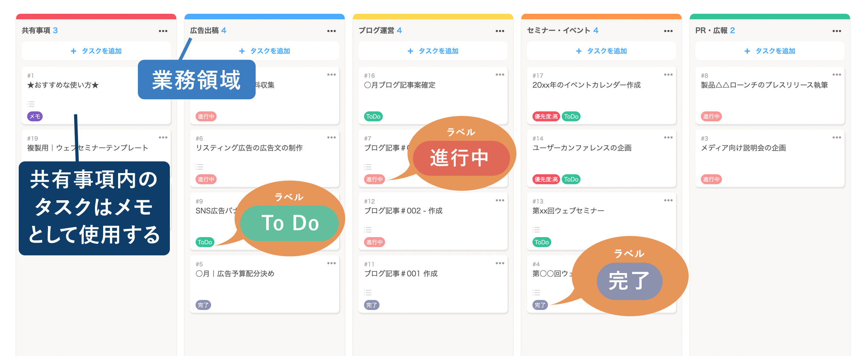The height and width of the screenshot is (356, 868).
Task: Click the 共有事項 column title
Action: coord(36,31)
